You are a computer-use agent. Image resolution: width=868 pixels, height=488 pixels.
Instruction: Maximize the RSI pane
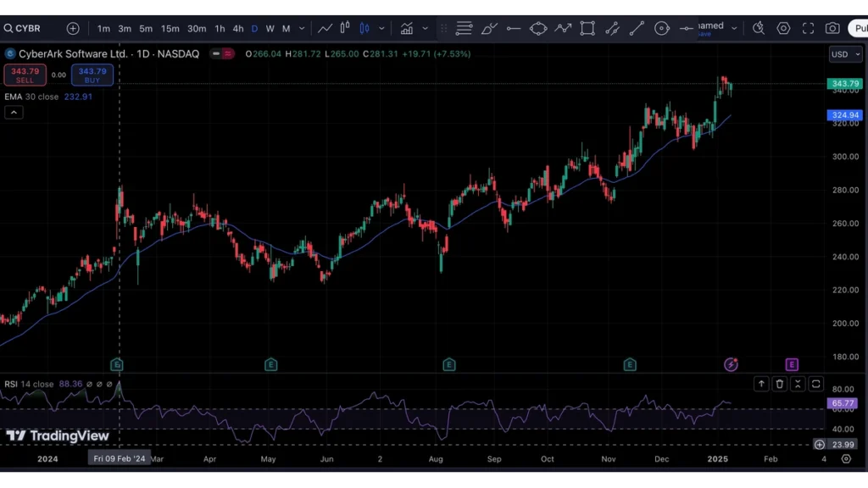coord(816,384)
